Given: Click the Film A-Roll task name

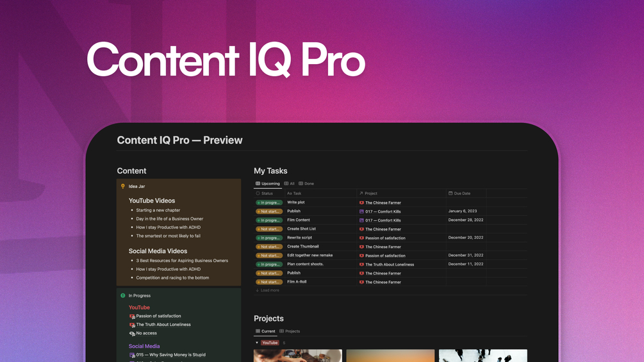Looking at the screenshot, I should pos(297,282).
